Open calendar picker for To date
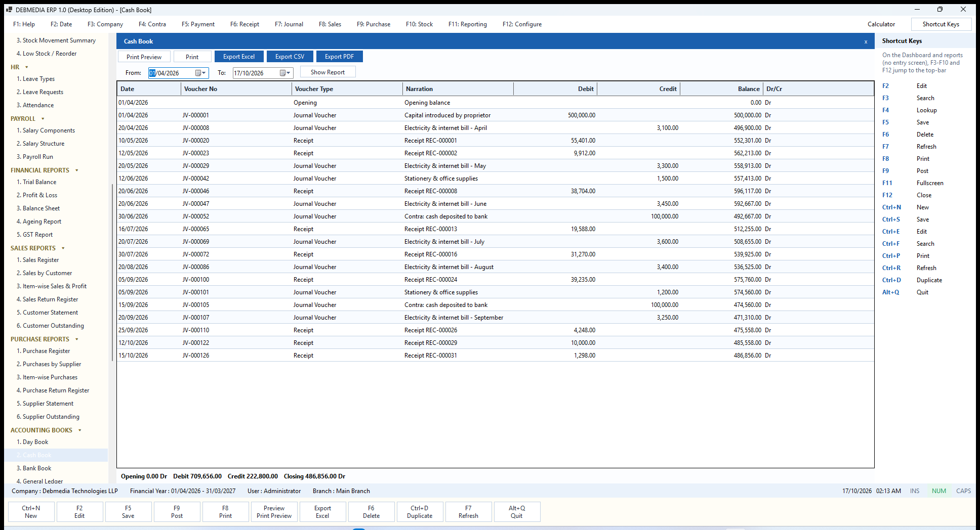Screen dimensions: 980x530 click(282, 73)
